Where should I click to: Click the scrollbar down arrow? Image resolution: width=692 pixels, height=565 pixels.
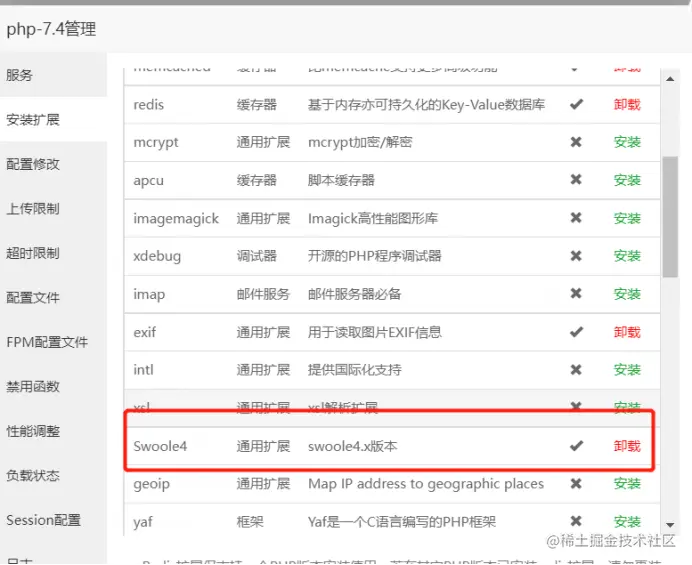point(670,525)
